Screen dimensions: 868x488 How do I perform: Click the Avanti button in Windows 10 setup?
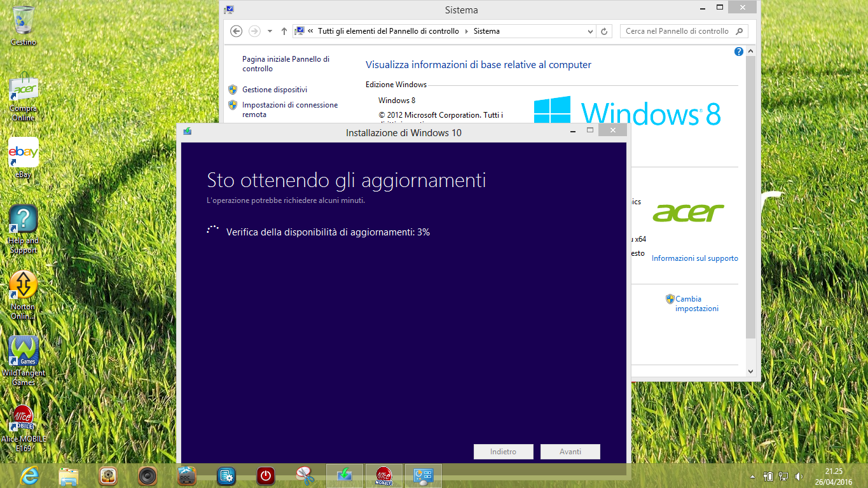570,452
